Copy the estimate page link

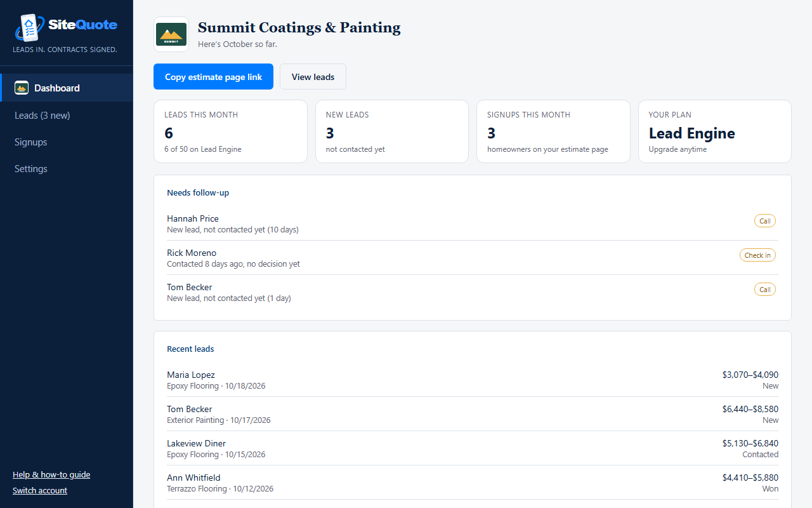click(213, 77)
